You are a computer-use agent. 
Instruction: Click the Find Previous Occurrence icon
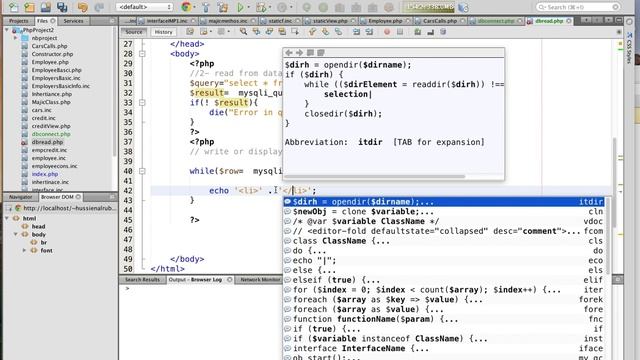click(256, 32)
